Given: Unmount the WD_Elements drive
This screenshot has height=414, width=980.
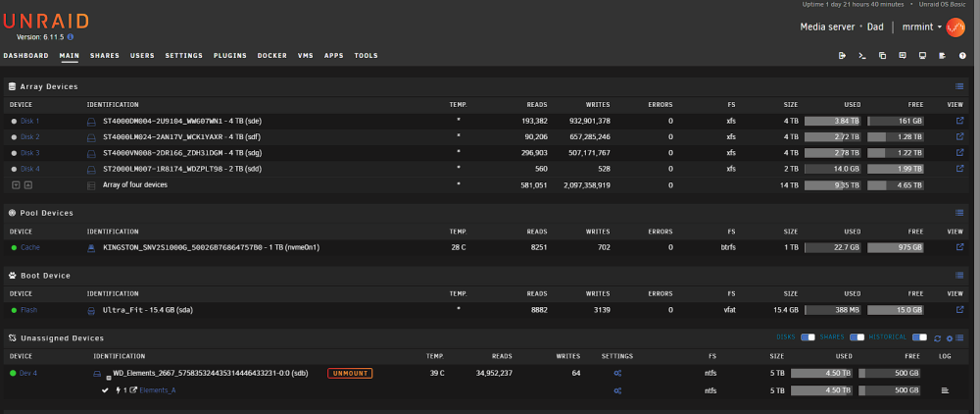Looking at the screenshot, I should pos(350,374).
